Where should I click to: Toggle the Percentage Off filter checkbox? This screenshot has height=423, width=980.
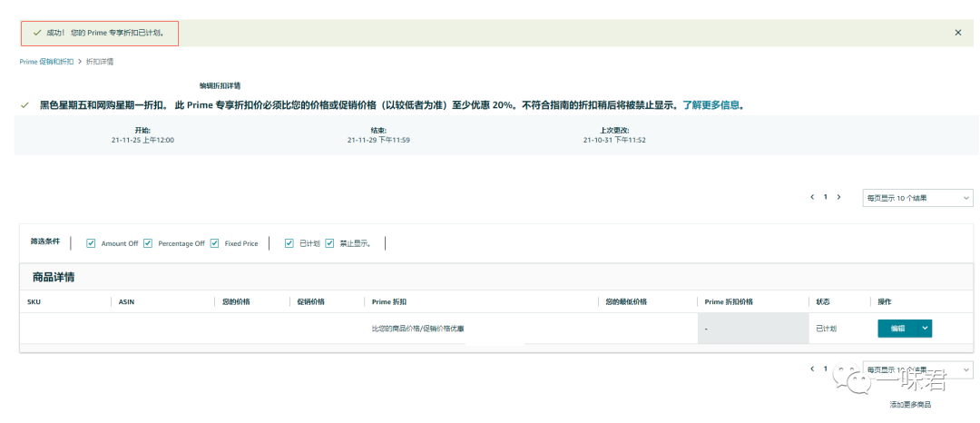148,243
